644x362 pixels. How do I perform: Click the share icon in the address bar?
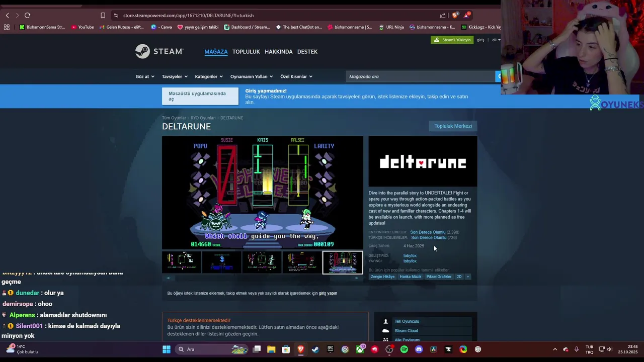[x=443, y=16]
